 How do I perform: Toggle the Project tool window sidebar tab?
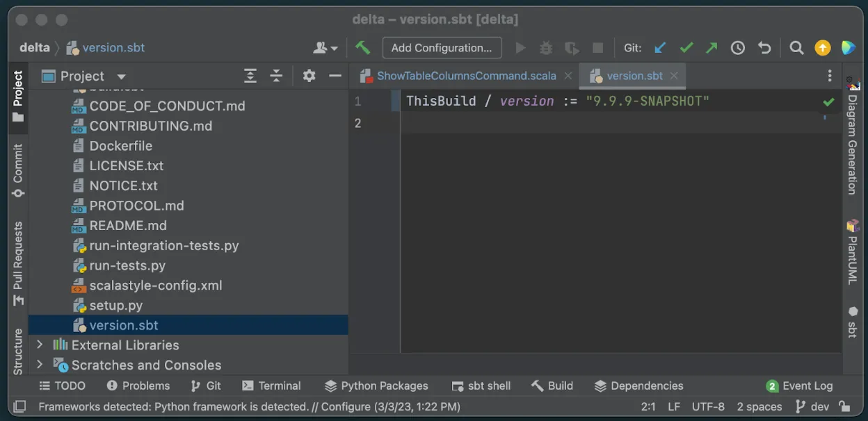(18, 96)
